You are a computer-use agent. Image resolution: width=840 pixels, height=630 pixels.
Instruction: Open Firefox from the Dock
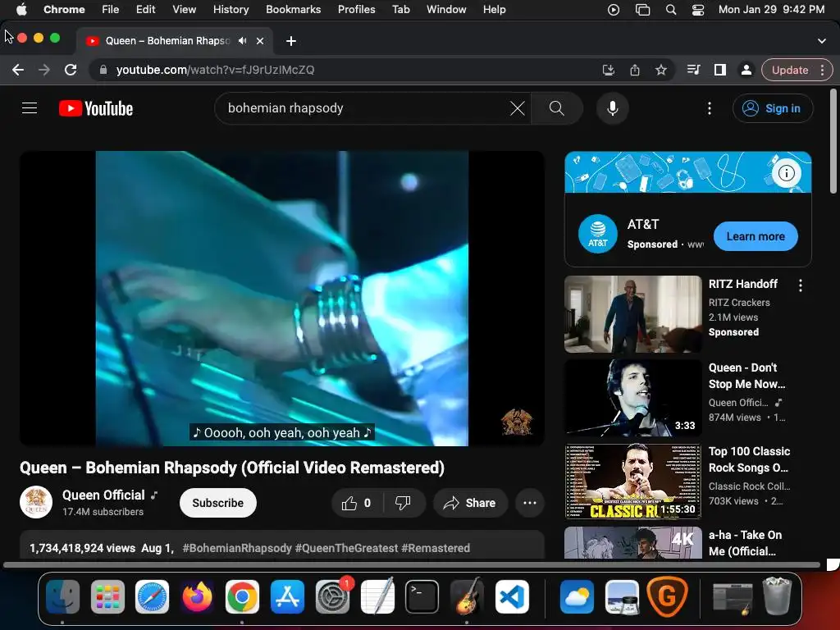tap(197, 596)
